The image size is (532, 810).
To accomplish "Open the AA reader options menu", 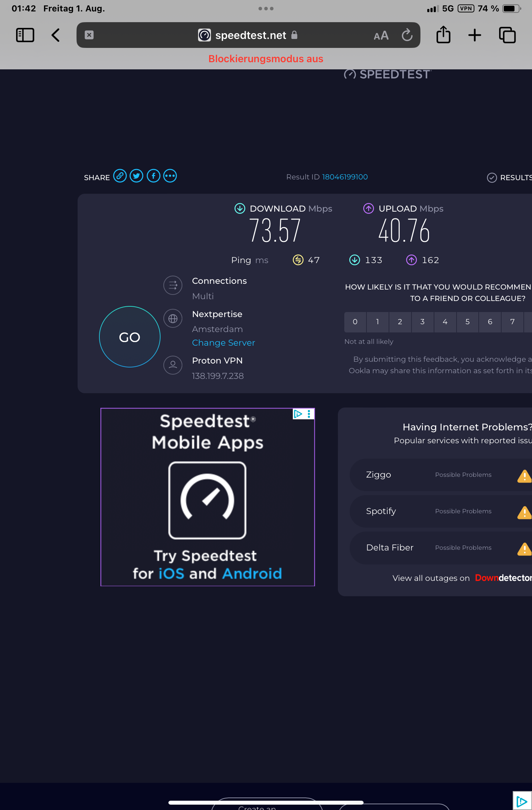I will (381, 35).
